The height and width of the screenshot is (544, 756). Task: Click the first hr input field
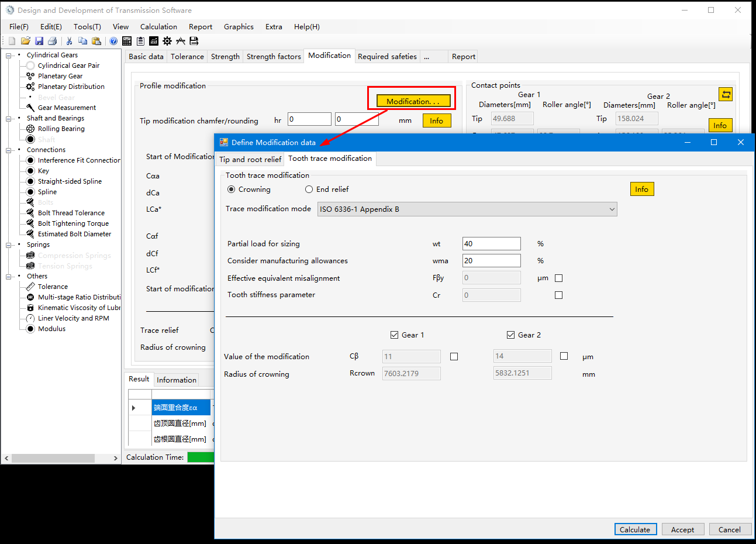click(x=309, y=119)
